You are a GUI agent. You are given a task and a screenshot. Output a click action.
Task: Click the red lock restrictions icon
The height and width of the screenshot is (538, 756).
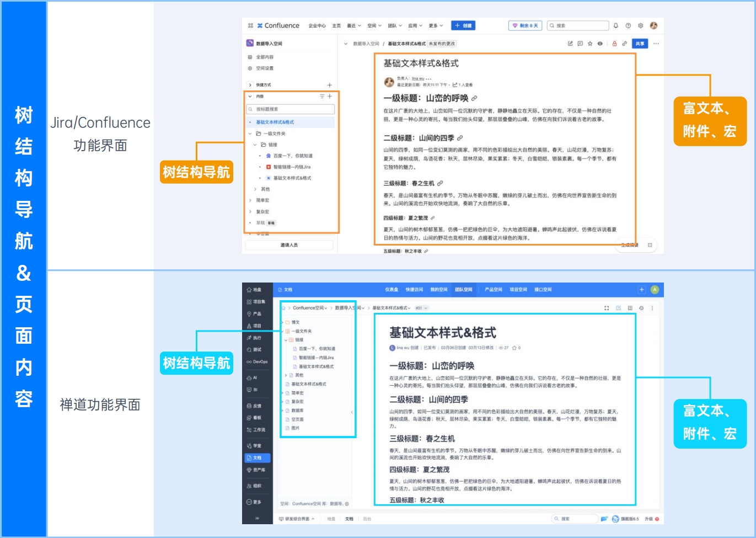[614, 44]
